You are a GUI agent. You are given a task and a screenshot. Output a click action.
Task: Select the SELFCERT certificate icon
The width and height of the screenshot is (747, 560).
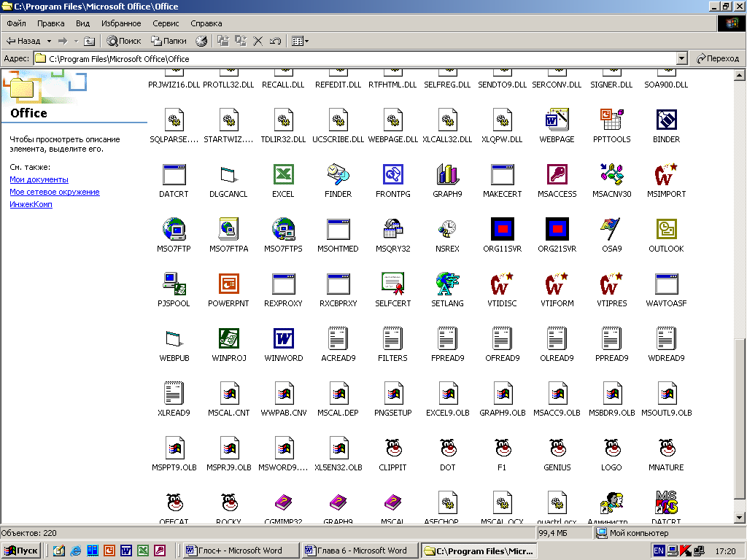point(393,284)
